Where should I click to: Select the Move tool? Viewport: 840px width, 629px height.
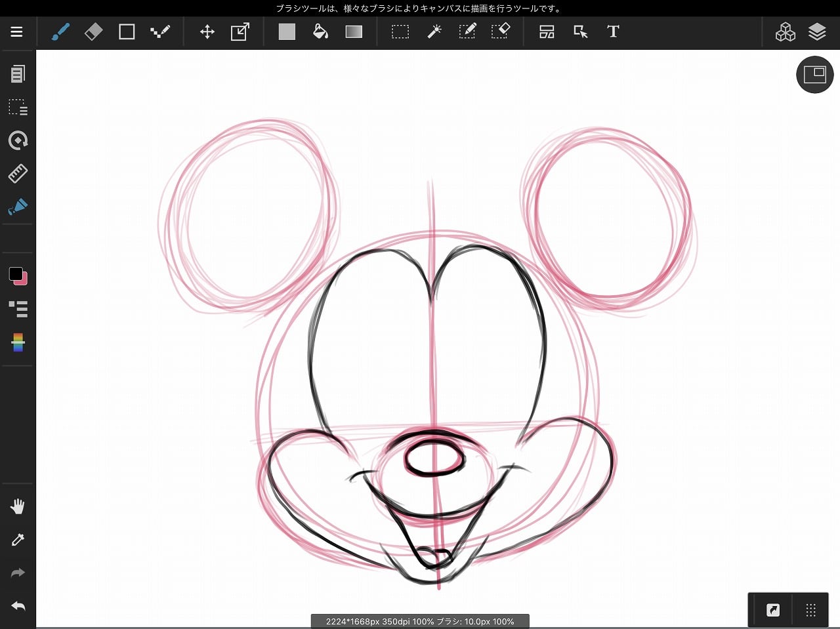coord(207,31)
